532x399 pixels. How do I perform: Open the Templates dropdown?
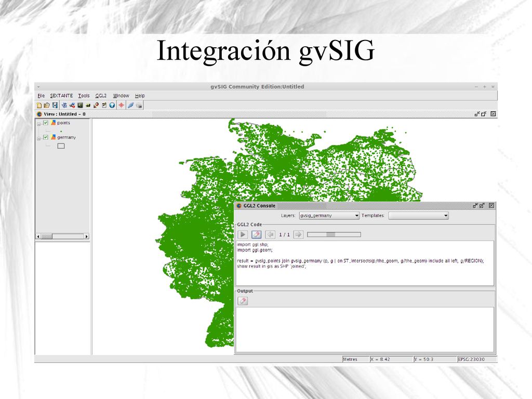pyautogui.click(x=418, y=216)
